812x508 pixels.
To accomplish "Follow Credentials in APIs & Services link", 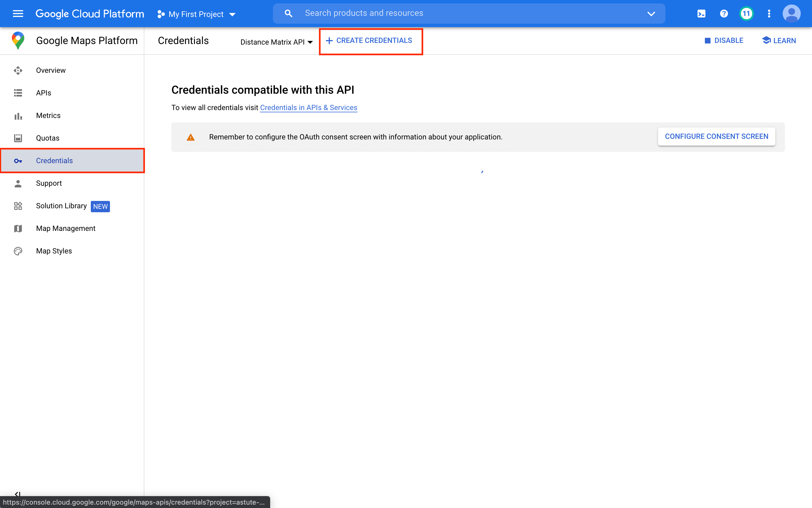I will [x=309, y=108].
